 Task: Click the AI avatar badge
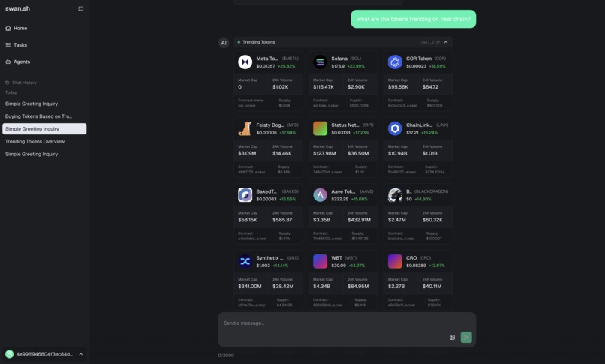point(224,43)
